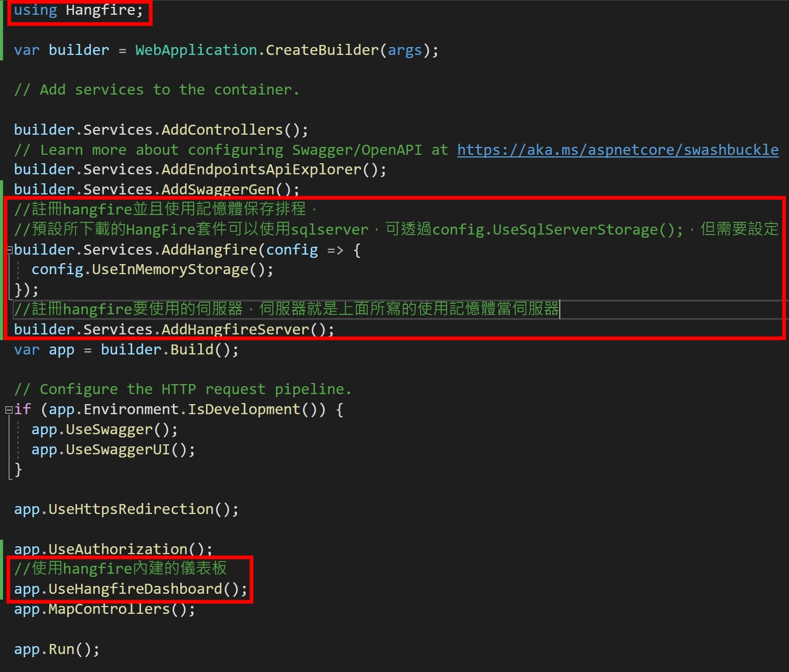Click the config.UseInMemoryStorage line
The height and width of the screenshot is (672, 789).
point(152,270)
